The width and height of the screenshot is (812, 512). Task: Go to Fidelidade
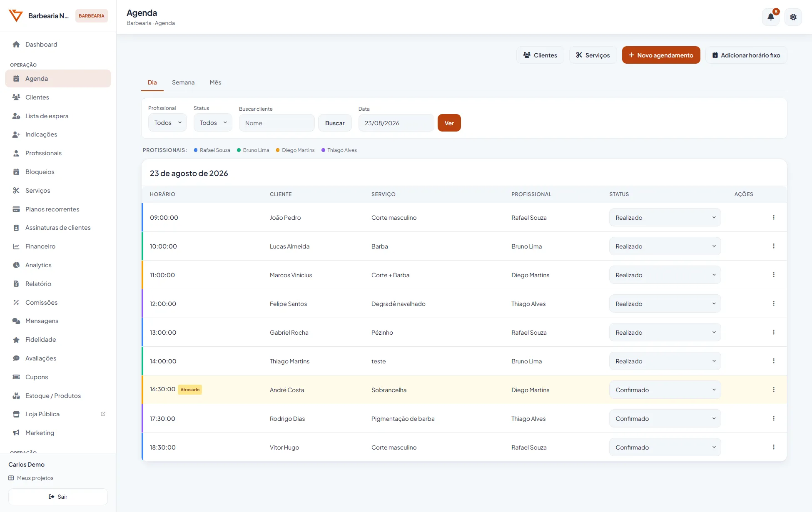(x=58, y=340)
